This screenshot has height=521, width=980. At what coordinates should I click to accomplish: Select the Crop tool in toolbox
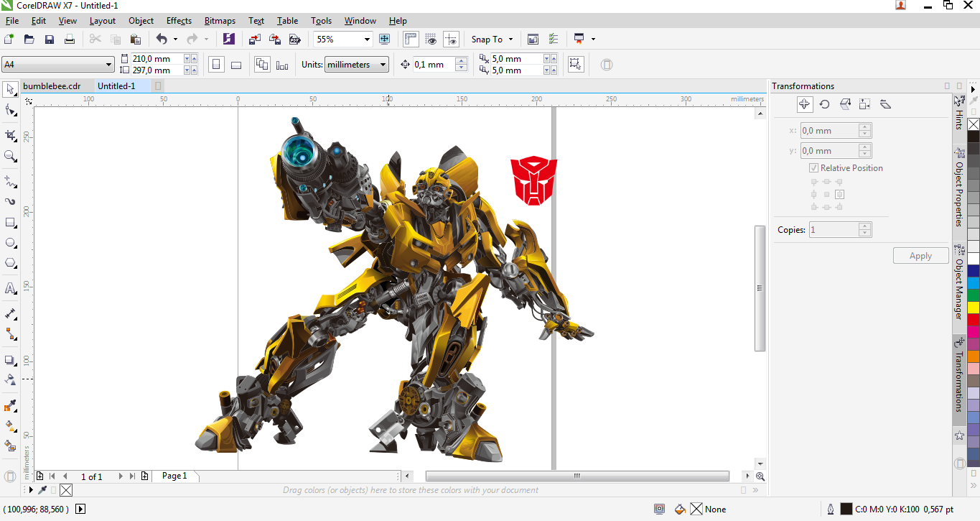tap(11, 135)
